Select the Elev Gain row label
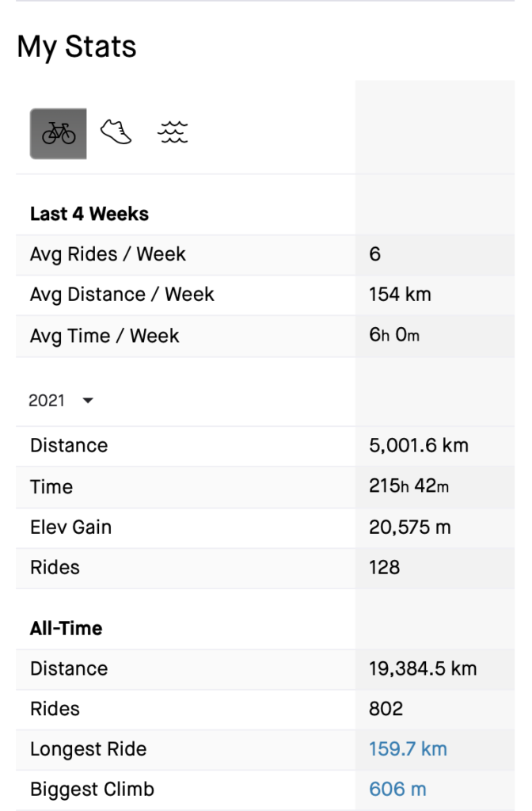This screenshot has height=811, width=532. [x=70, y=527]
